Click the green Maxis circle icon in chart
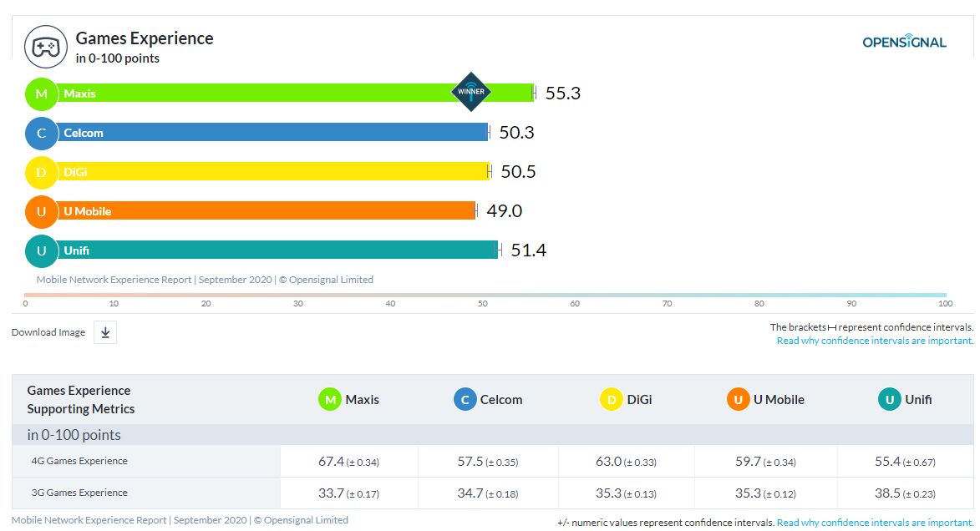The image size is (980, 531). pos(41,94)
